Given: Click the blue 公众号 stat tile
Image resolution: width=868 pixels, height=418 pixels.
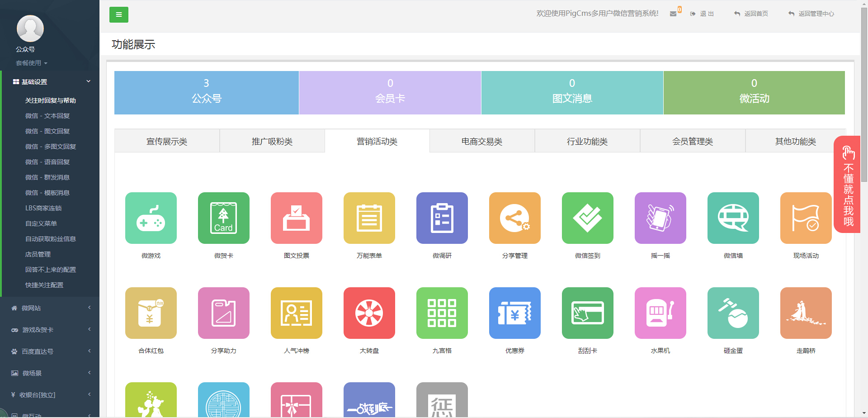Looking at the screenshot, I should [207, 93].
